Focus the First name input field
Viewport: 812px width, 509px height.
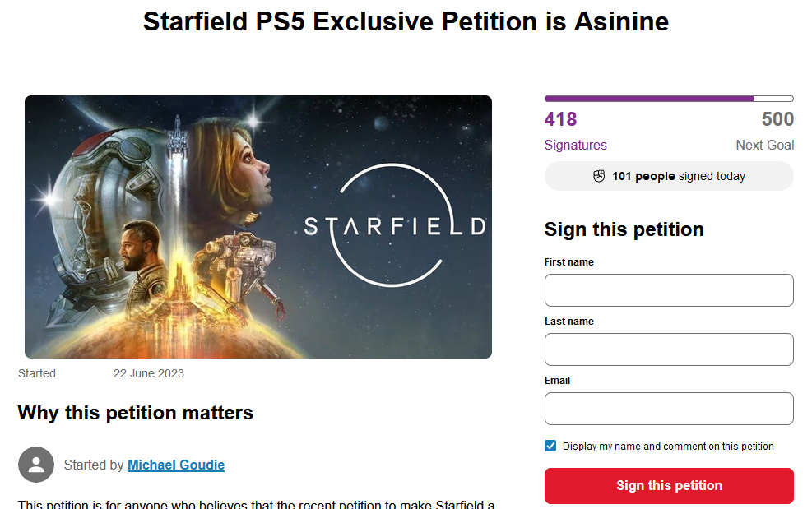click(669, 290)
